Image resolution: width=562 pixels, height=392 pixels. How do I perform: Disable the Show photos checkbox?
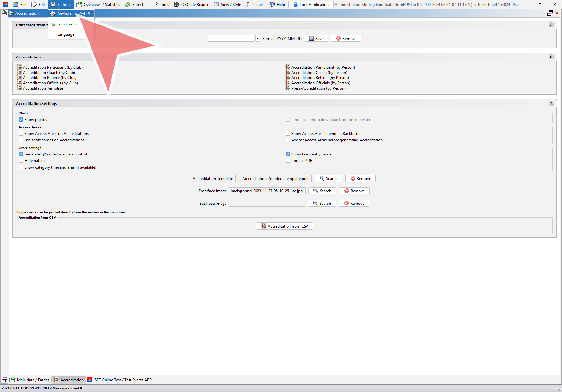[21, 120]
